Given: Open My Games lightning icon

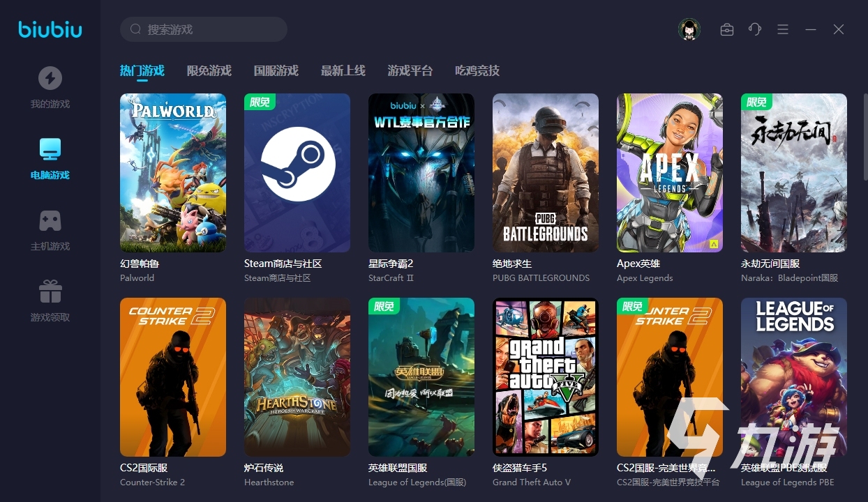Looking at the screenshot, I should (50, 78).
